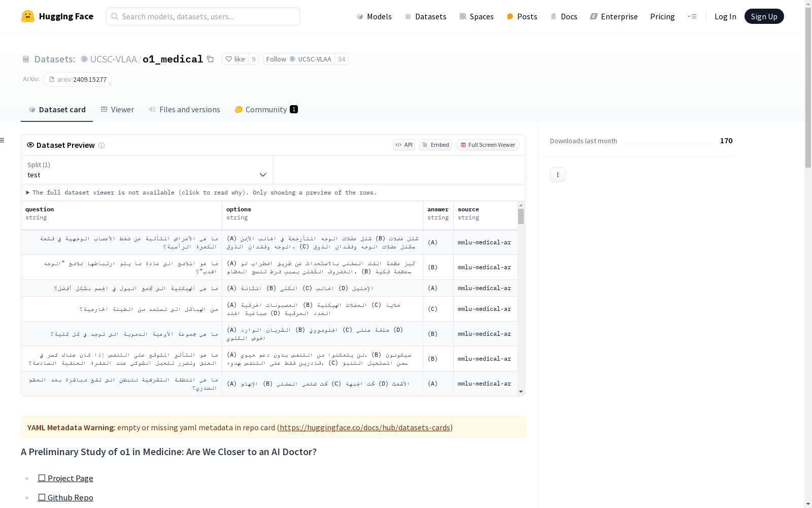This screenshot has width=812, height=508.
Task: Click the table of contents sidebar icon
Action: pyautogui.click(x=3, y=140)
